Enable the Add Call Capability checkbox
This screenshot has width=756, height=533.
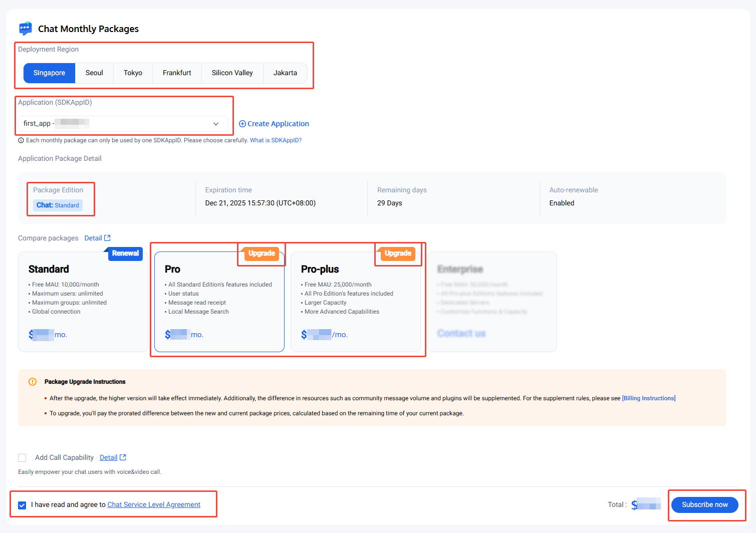(x=22, y=458)
